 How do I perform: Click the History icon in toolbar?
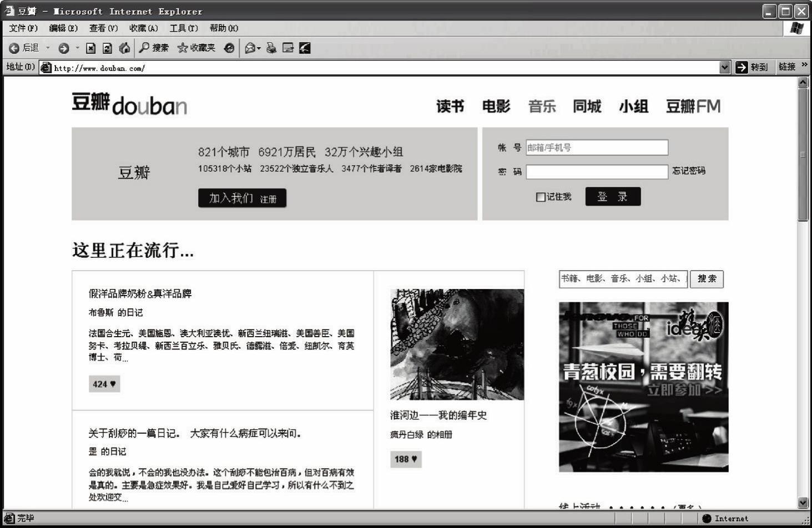tap(229, 48)
